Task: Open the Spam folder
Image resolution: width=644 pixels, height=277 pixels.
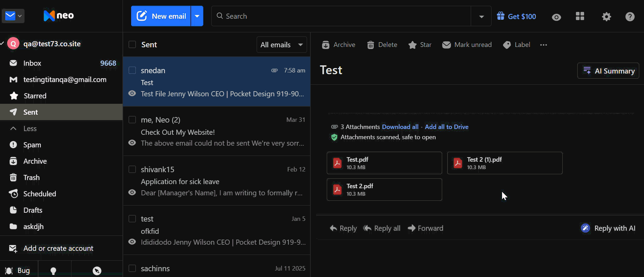Action: pos(61,145)
